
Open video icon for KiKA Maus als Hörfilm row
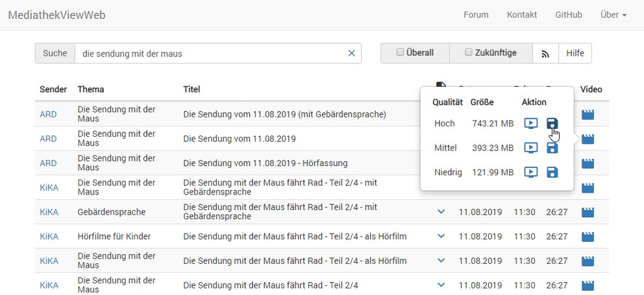click(588, 261)
